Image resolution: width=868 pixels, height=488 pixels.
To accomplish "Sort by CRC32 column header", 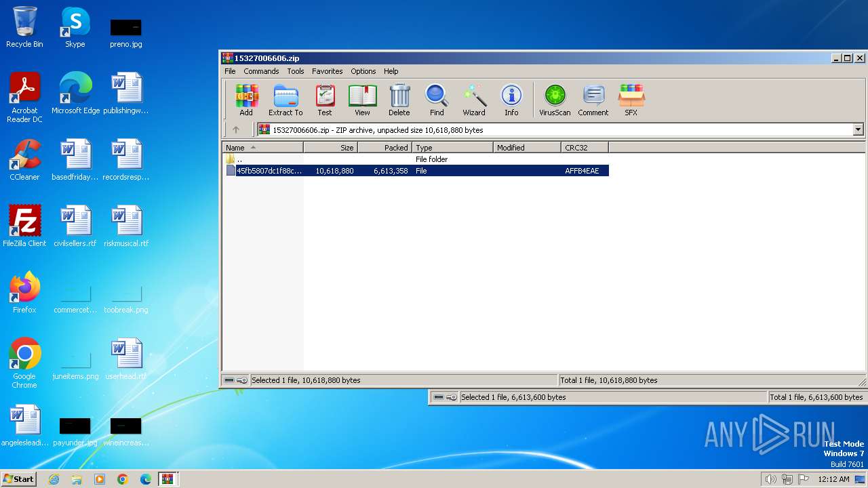I will click(585, 147).
